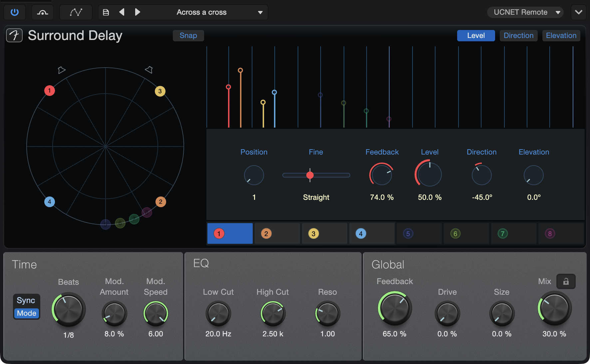This screenshot has width=590, height=364.
Task: Click the tap Elevation knob
Action: click(534, 175)
